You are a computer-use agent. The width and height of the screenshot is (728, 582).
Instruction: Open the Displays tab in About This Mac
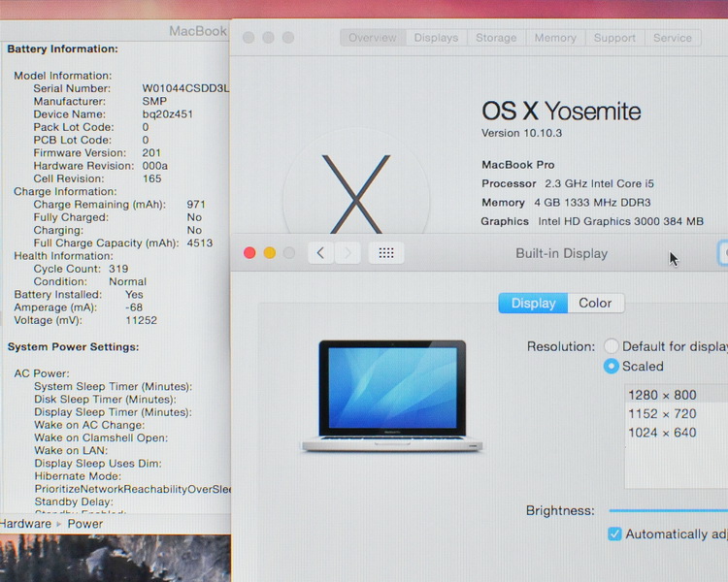pos(436,38)
